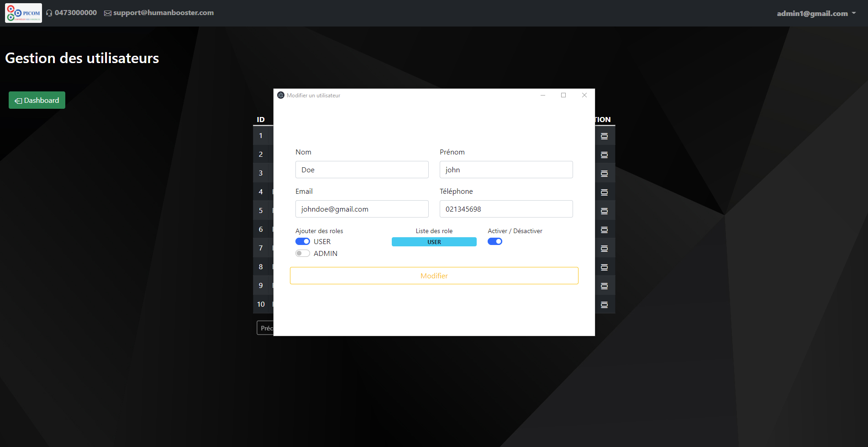Click into the Email field
Viewport: 868px width, 447px height.
362,209
